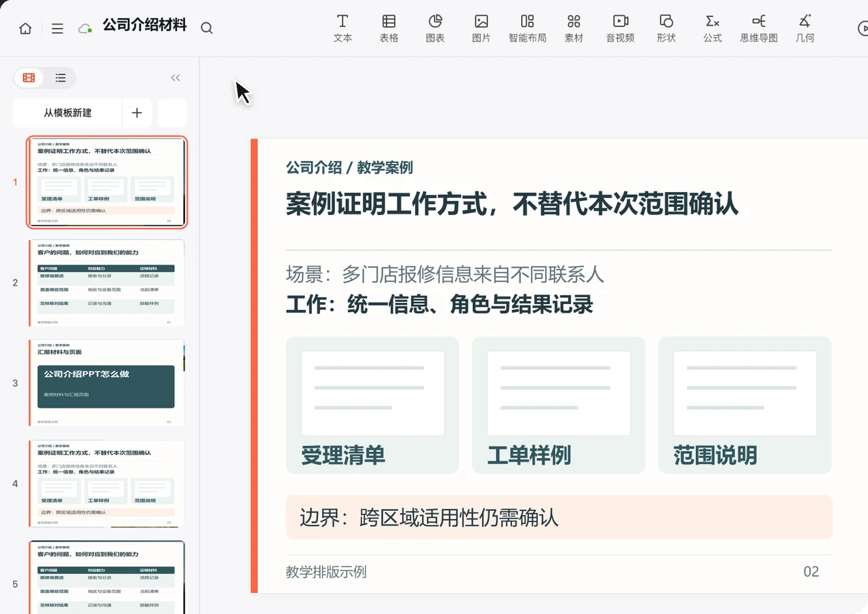Viewport: 868px width, 614px height.
Task: Click the 从模板新建 button
Action: click(68, 113)
